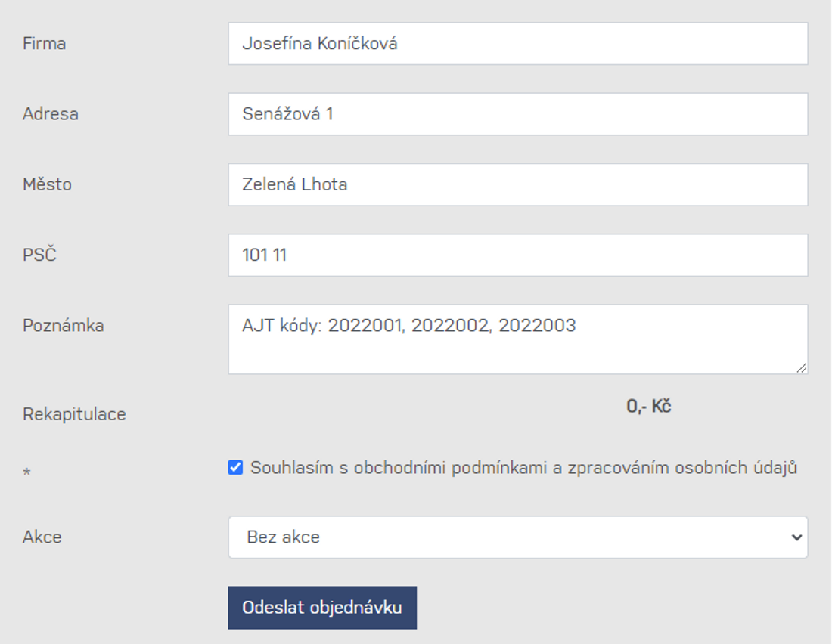Click the Město label

click(x=47, y=184)
